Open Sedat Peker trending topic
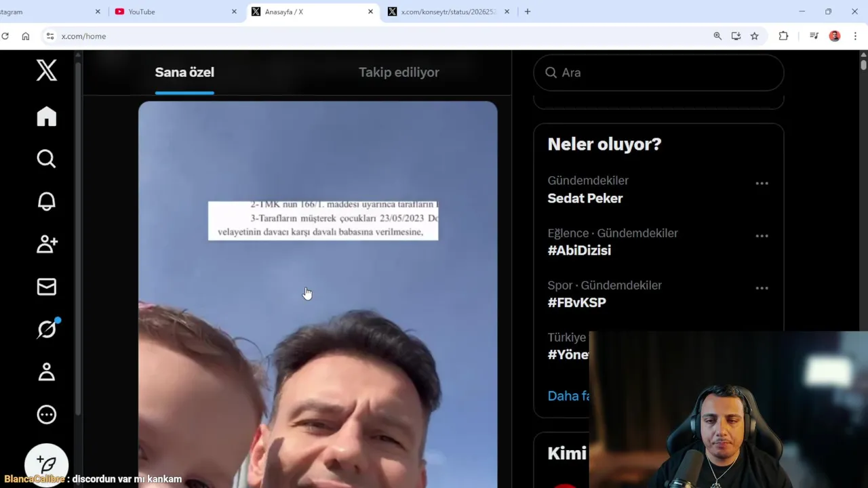 (x=585, y=198)
